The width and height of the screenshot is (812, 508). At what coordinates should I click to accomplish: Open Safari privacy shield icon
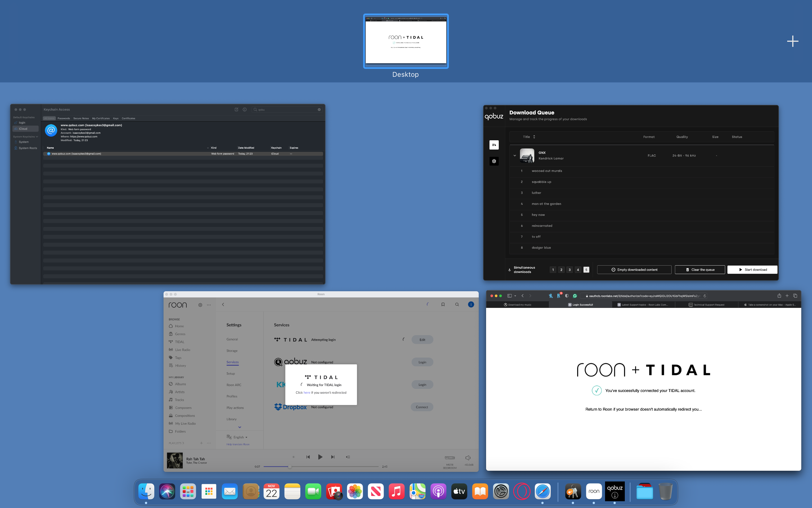pos(567,296)
